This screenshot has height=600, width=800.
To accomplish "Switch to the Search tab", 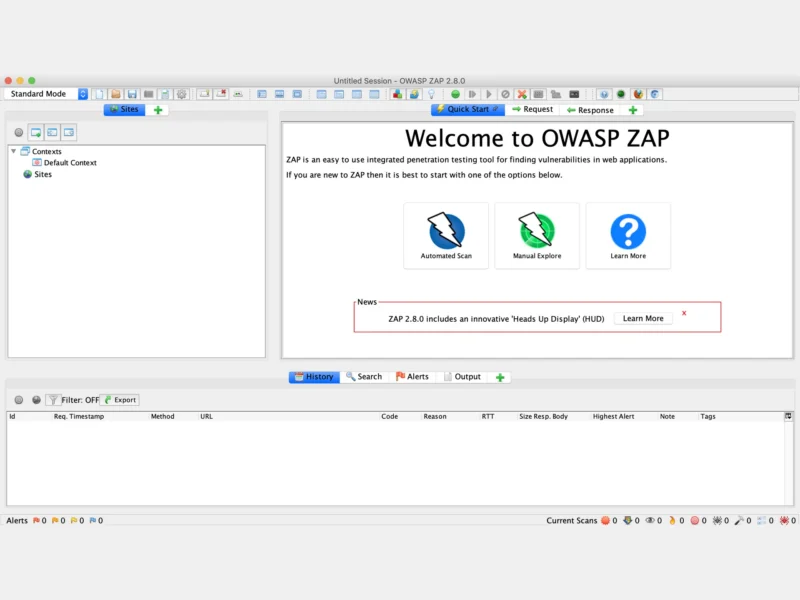I will pos(364,377).
